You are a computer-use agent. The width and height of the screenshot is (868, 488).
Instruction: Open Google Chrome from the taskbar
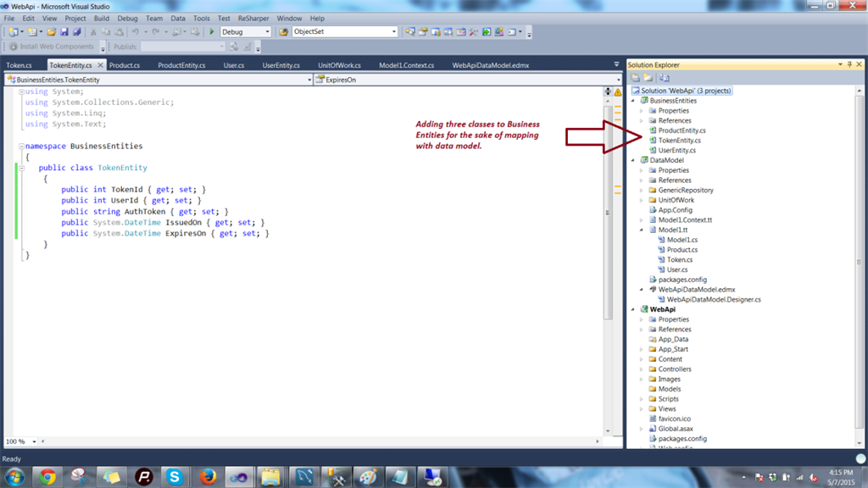[x=47, y=476]
